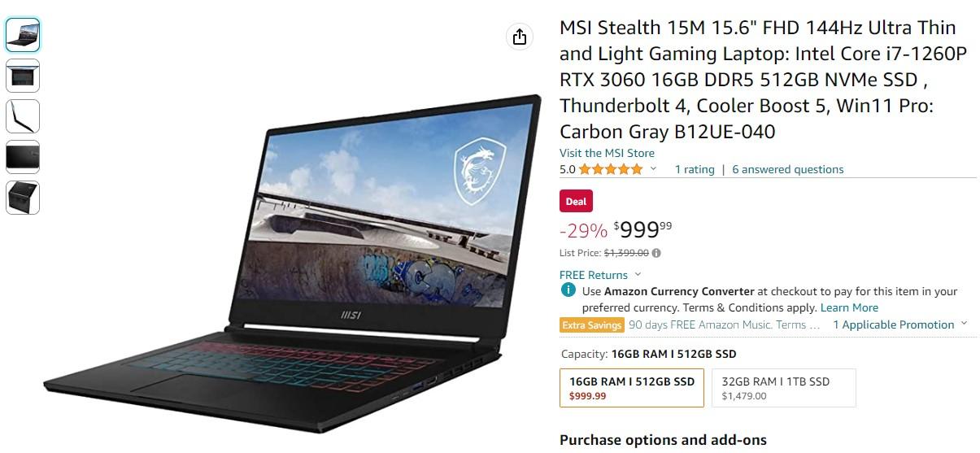Select the third thin side-profile thumbnail
Screen dimensions: 980x453
23,116
